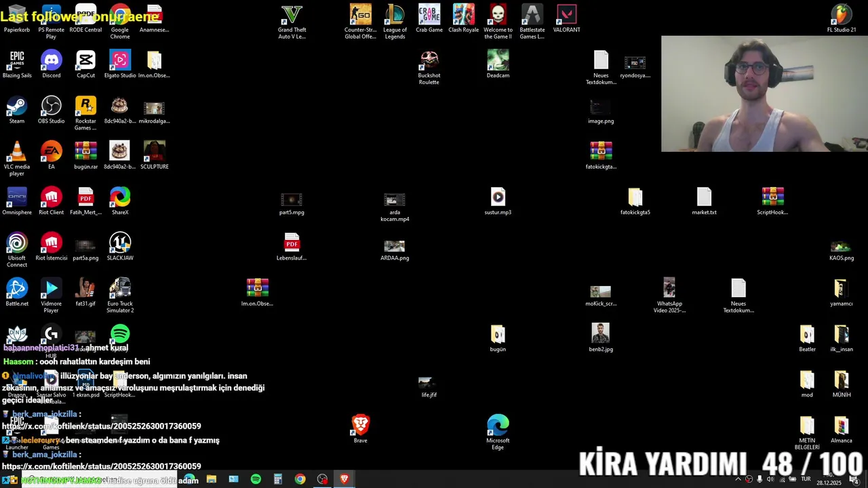Launch Counter-Strike Global Offensive shortcut
This screenshot has height=488, width=868.
point(360,22)
